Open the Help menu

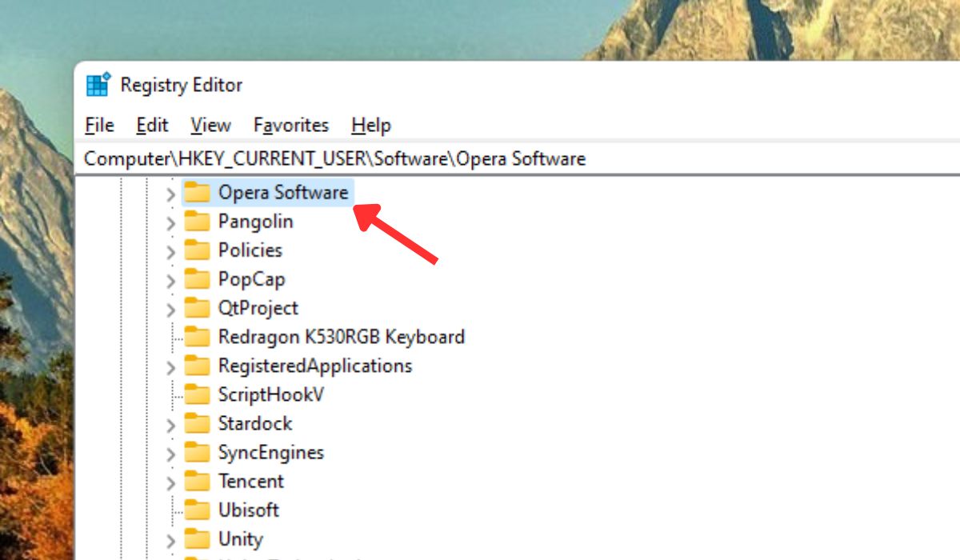coord(370,125)
